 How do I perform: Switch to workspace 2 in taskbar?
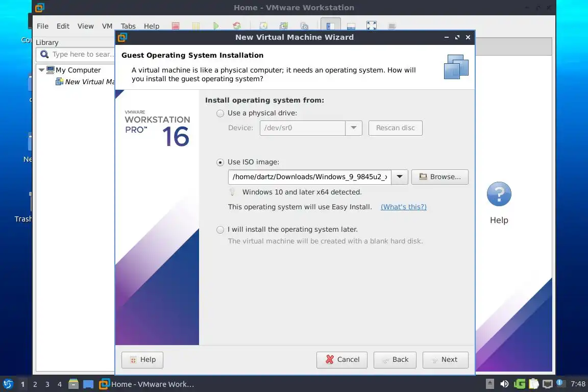tap(35, 384)
